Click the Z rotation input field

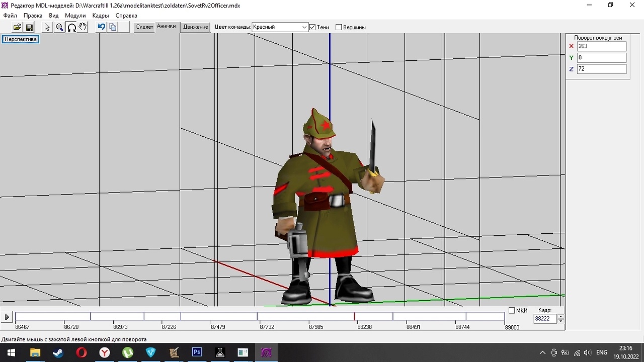coord(602,69)
